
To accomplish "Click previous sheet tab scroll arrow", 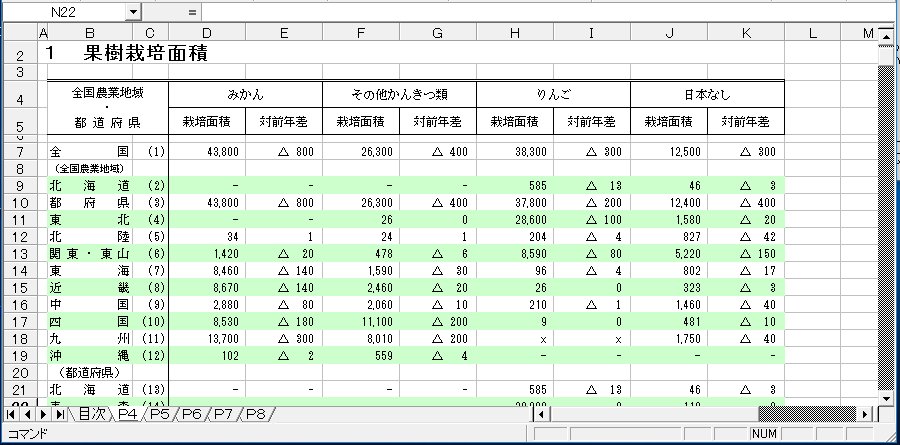I will [27, 413].
